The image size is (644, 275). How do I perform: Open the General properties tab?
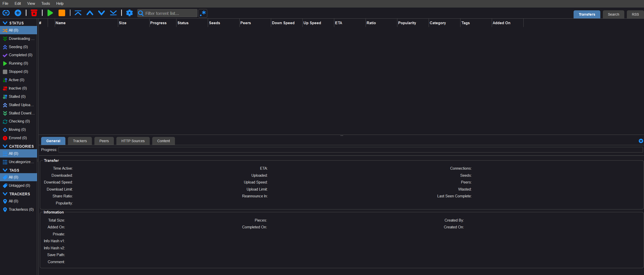[53, 141]
